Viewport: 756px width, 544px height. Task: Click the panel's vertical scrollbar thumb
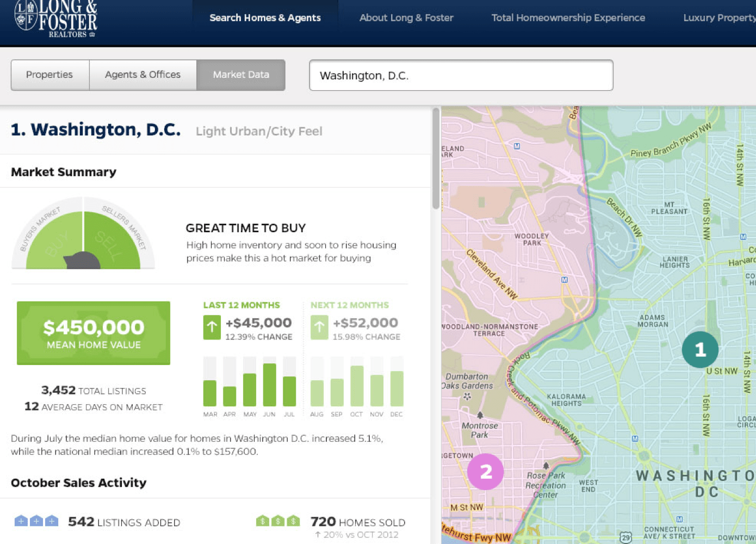tap(436, 158)
